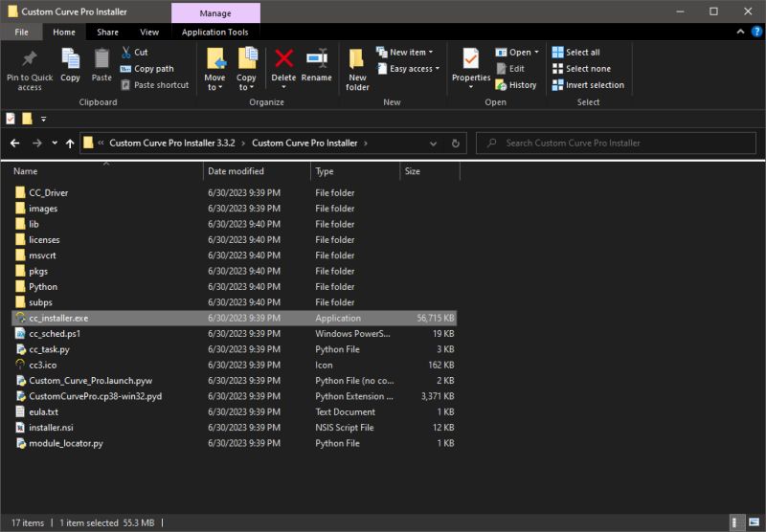
Task: Open the Open button dropdown arrow
Action: pyautogui.click(x=536, y=53)
